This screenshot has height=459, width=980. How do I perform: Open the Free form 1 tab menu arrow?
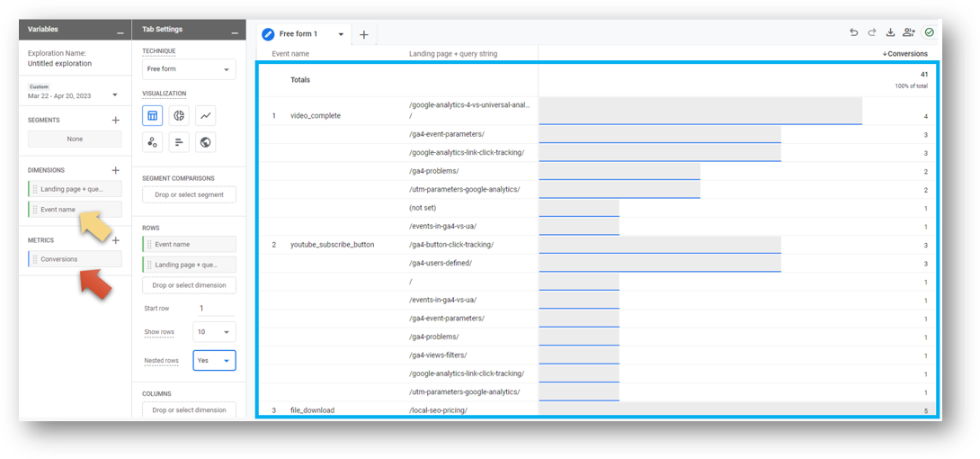tap(342, 34)
